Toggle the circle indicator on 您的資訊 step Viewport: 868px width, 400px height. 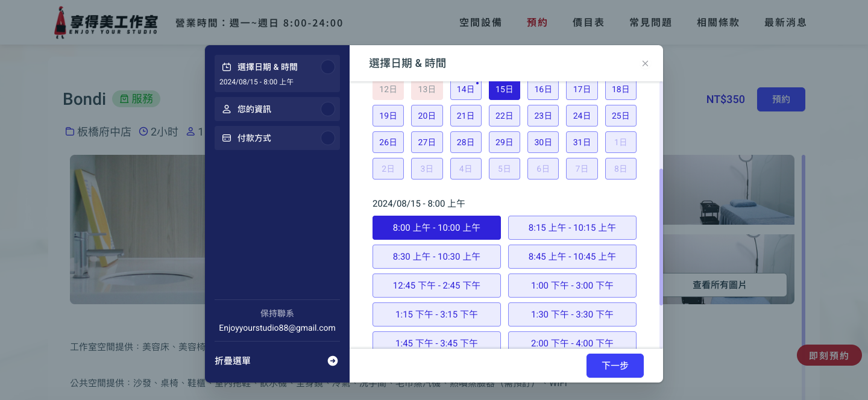[328, 109]
